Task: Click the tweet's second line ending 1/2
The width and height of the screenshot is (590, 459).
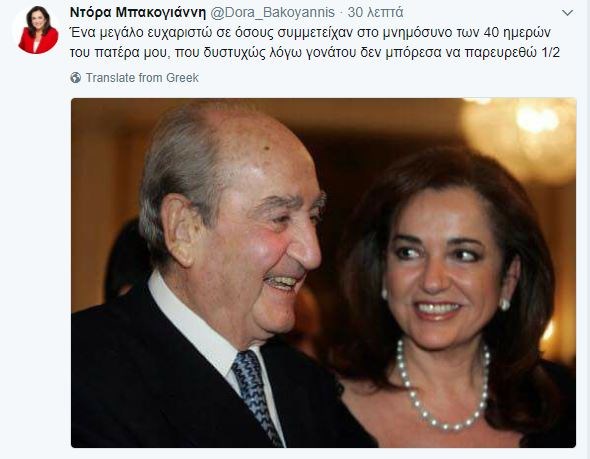Action: 315,53
